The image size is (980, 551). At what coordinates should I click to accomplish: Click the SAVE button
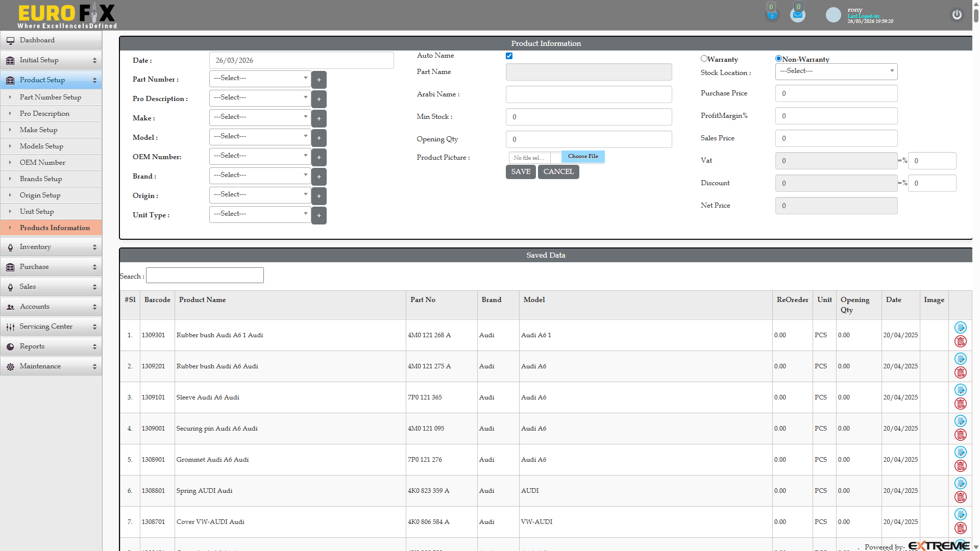click(x=520, y=172)
